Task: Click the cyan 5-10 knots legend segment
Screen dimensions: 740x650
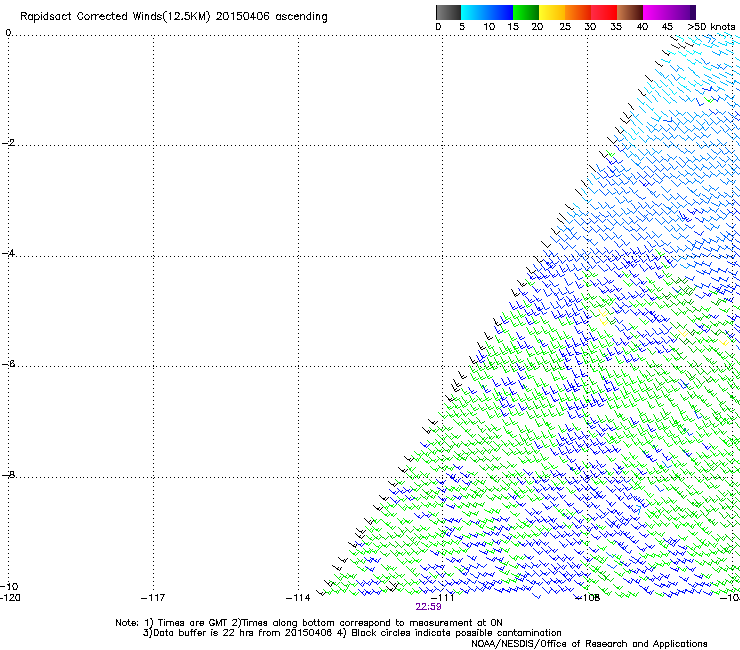Action: click(x=474, y=12)
